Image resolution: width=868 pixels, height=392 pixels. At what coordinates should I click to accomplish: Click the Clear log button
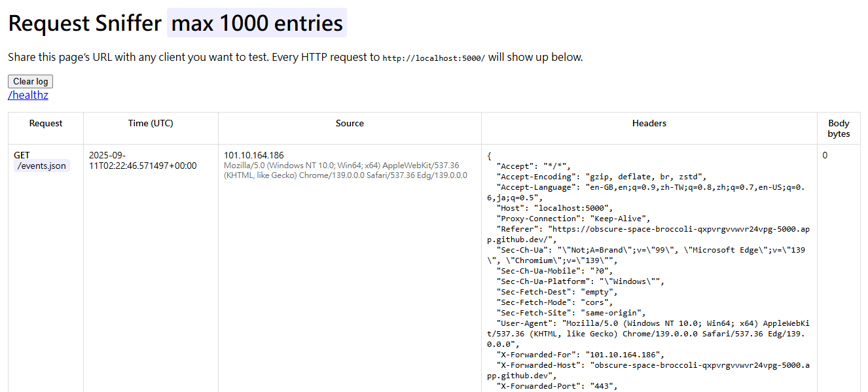pos(30,82)
